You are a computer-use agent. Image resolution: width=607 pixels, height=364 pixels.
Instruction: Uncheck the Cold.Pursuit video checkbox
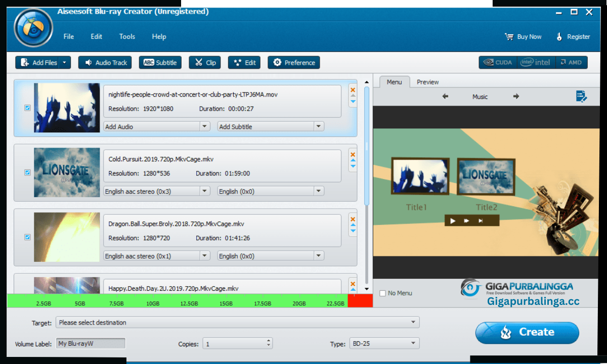pyautogui.click(x=27, y=172)
